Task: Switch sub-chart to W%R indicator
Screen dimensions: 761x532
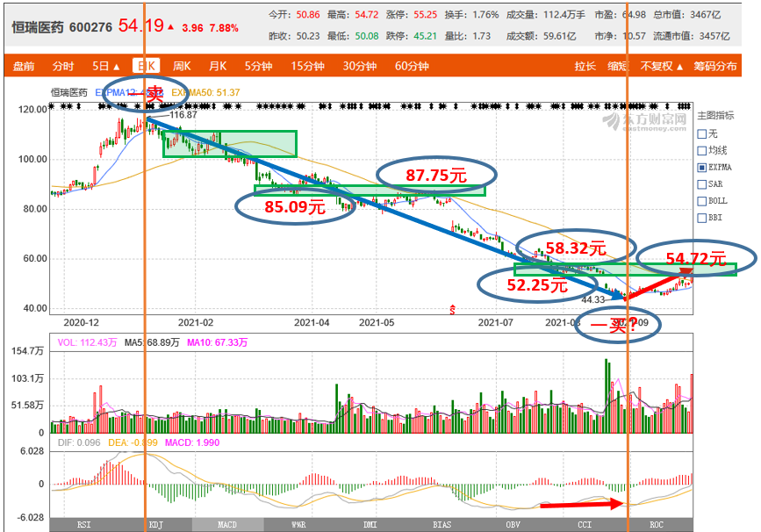Action: pyautogui.click(x=299, y=525)
